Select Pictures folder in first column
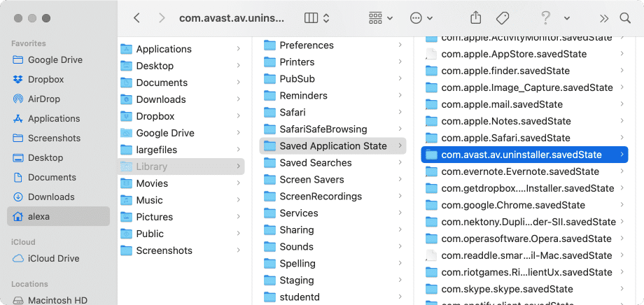The height and width of the screenshot is (305, 644). pyautogui.click(x=181, y=217)
